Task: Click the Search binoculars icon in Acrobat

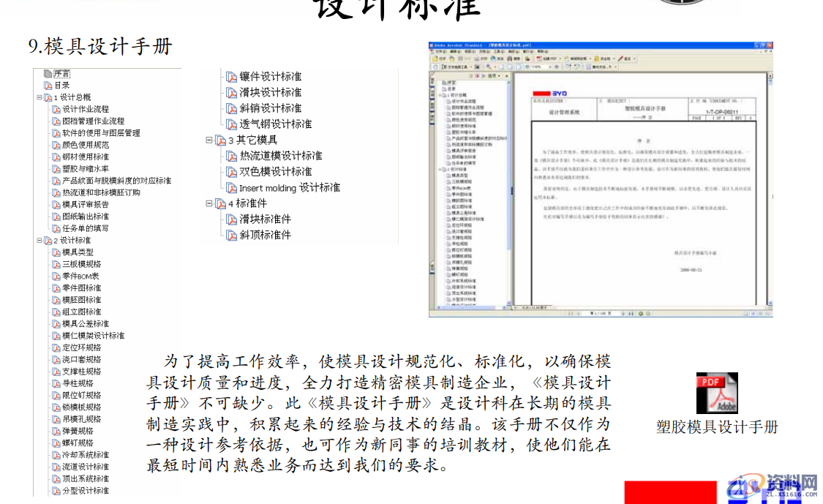Action: 509,59
